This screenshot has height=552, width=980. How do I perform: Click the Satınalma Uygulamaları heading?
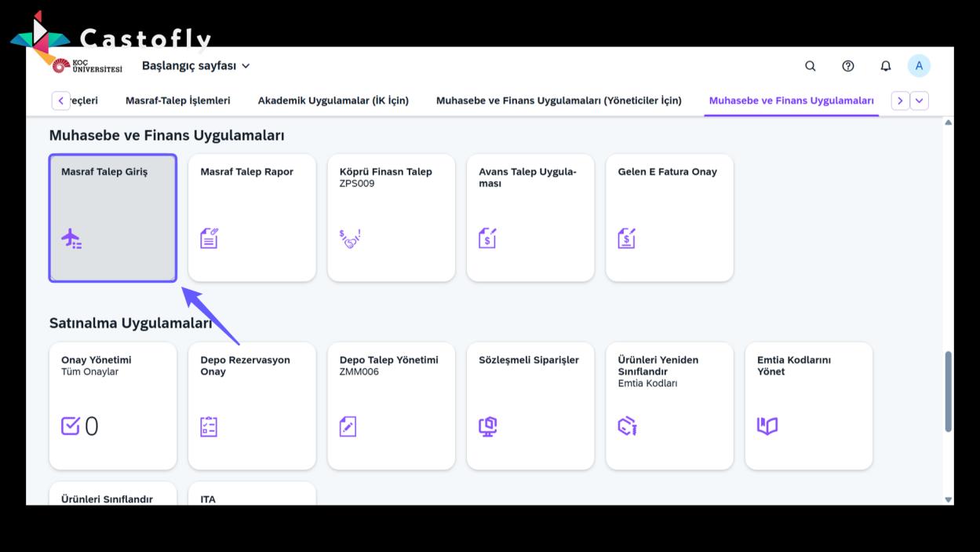pyautogui.click(x=130, y=324)
